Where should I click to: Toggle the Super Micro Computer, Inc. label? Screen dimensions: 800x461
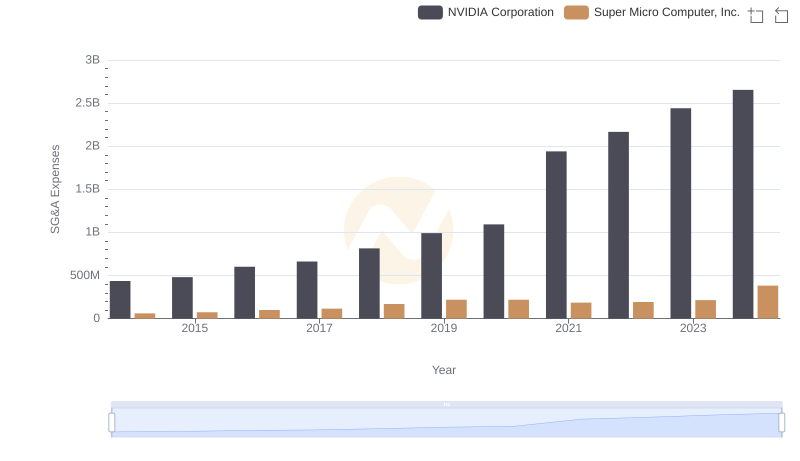[667, 12]
